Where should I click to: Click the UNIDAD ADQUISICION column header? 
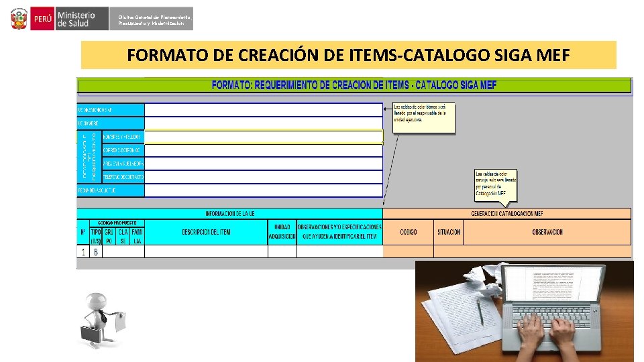coord(282,233)
